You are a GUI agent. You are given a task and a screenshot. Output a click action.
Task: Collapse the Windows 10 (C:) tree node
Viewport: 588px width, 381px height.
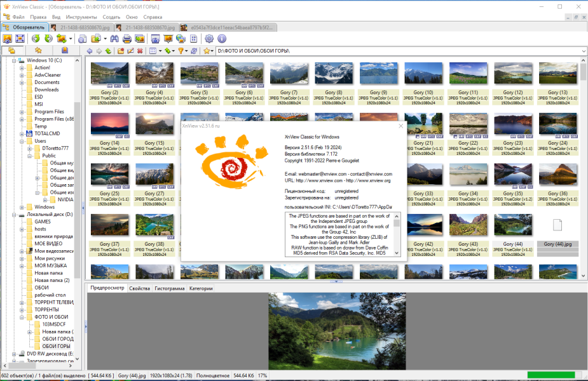(x=14, y=60)
